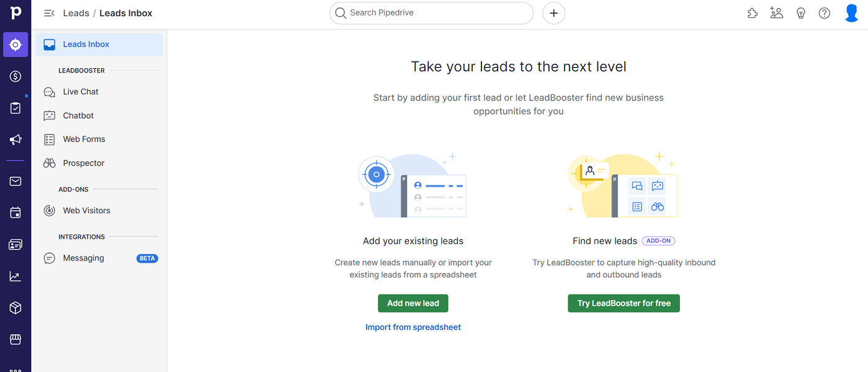Click the Leads Inbox breadcrumb title
Viewport: 868px width, 372px height.
(126, 13)
